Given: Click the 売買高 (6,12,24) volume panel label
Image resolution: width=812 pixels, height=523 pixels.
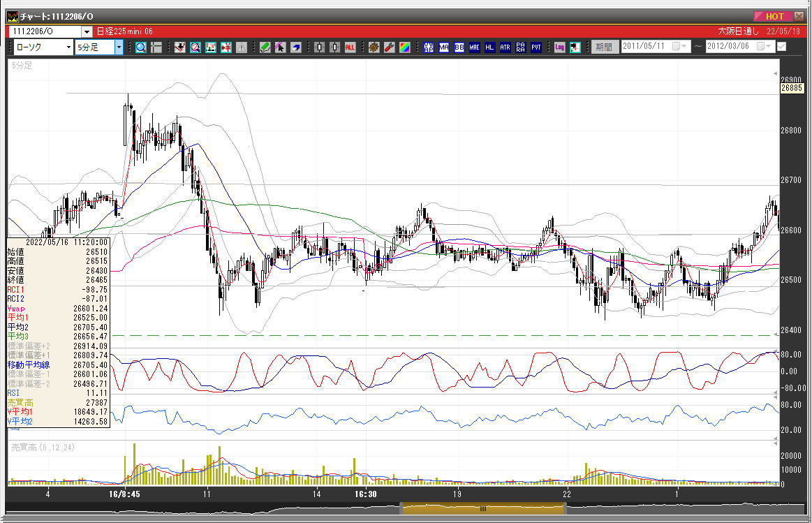Looking at the screenshot, I should pos(43,448).
